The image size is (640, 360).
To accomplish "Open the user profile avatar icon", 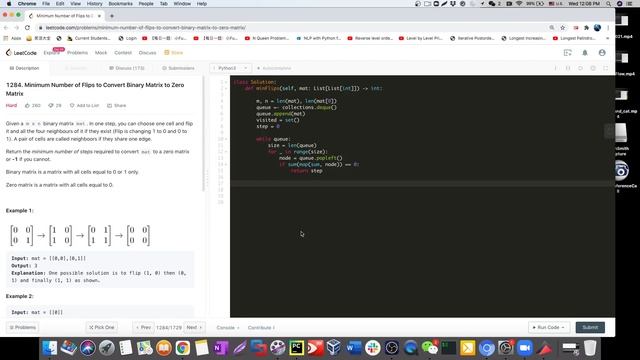I will (602, 53).
